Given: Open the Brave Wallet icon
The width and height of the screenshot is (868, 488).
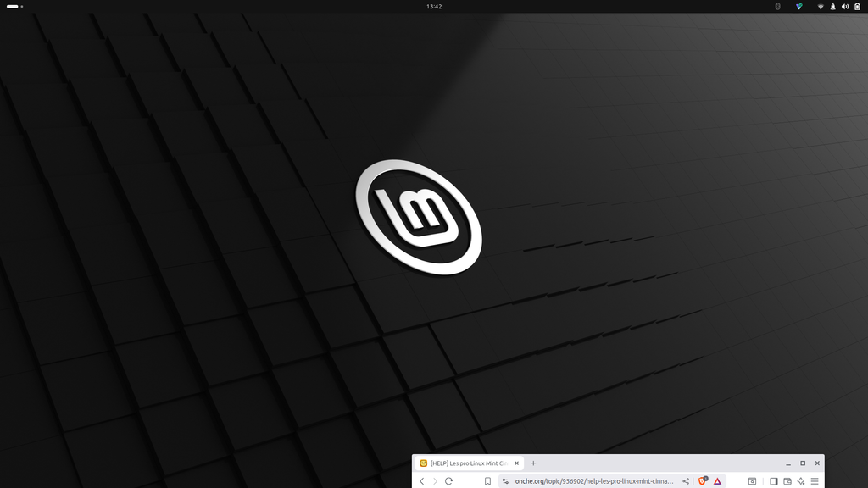Looking at the screenshot, I should [787, 481].
